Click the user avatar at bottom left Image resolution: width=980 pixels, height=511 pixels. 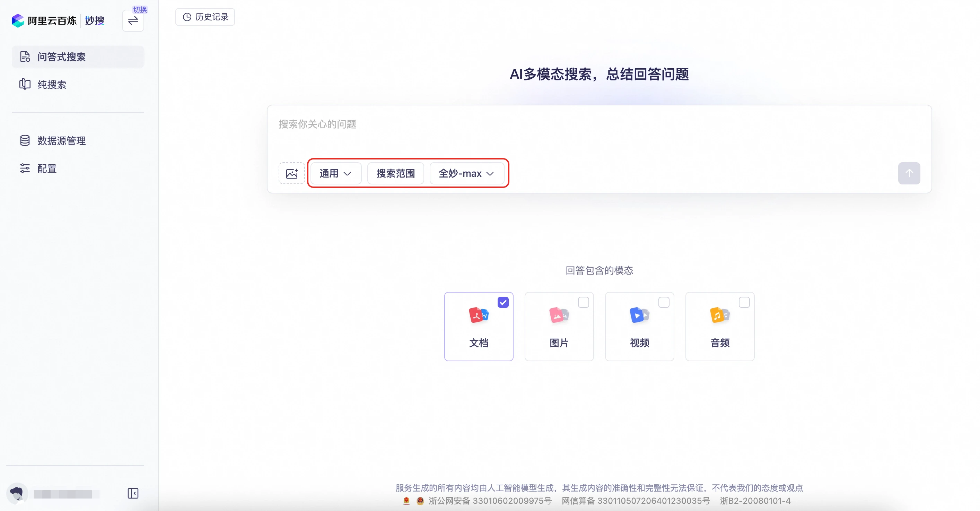click(17, 494)
